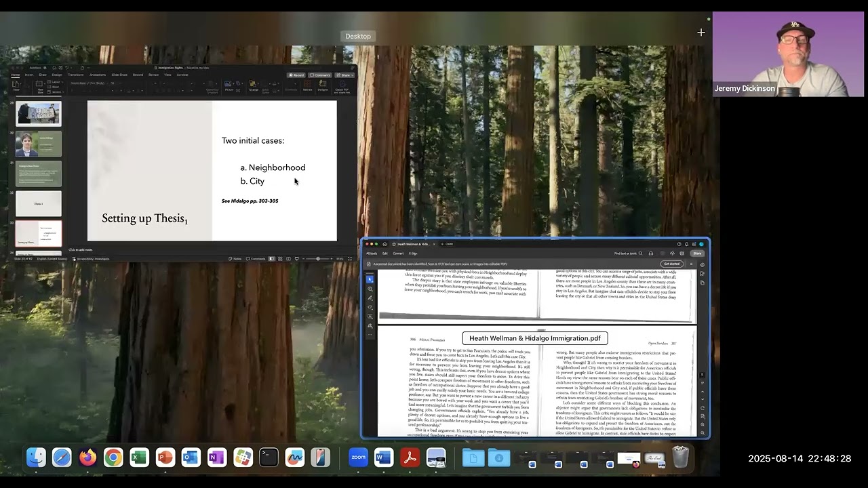Screen dimensions: 868x488
Task: Open Terminal from the Dock
Action: (269, 457)
